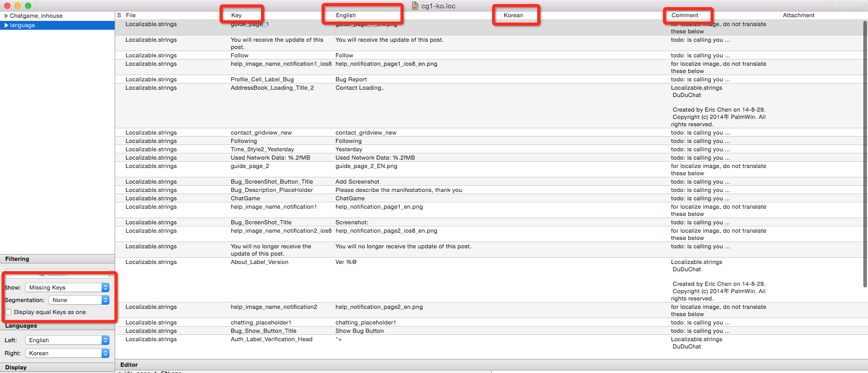Viewport: 868px width, 373px height.
Task: Enable Display equal Keys as one
Action: point(8,312)
